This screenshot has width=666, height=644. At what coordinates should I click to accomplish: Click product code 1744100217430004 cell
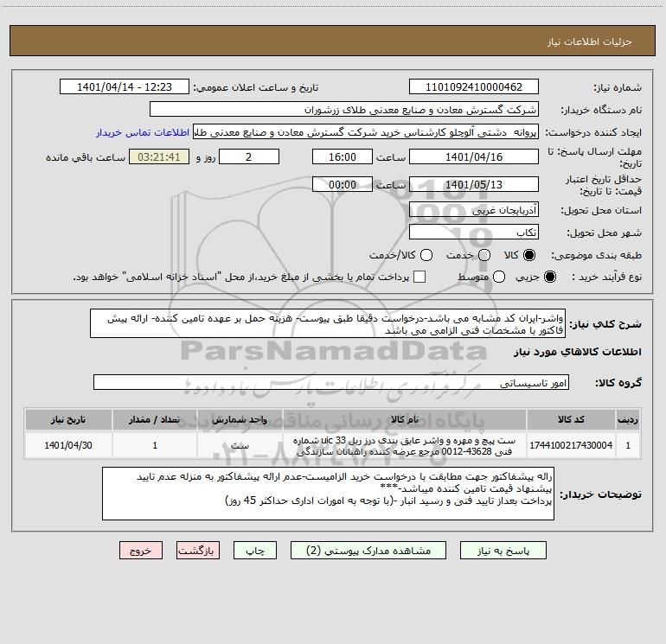[571, 445]
